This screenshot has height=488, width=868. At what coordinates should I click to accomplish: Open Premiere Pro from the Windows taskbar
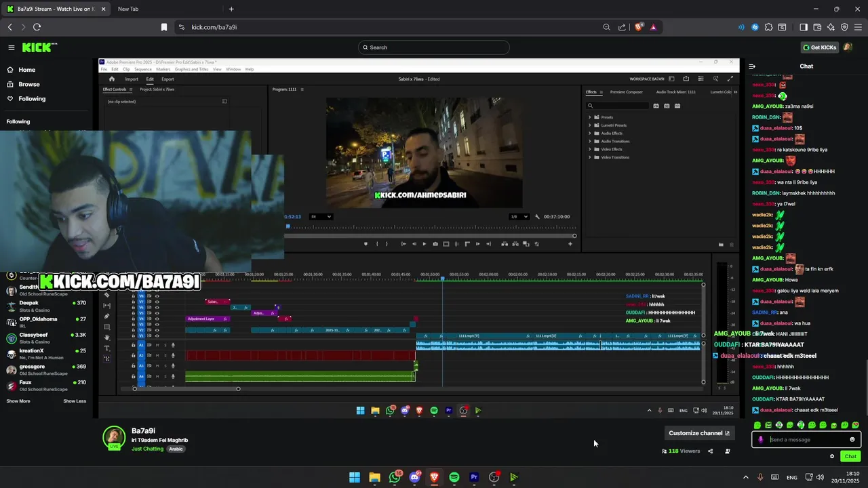point(474,477)
